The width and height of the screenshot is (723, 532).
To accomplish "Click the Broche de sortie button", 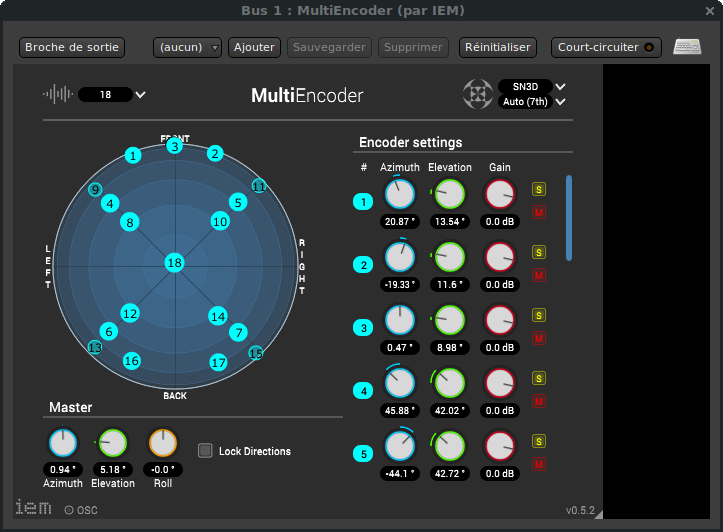I will tap(72, 47).
